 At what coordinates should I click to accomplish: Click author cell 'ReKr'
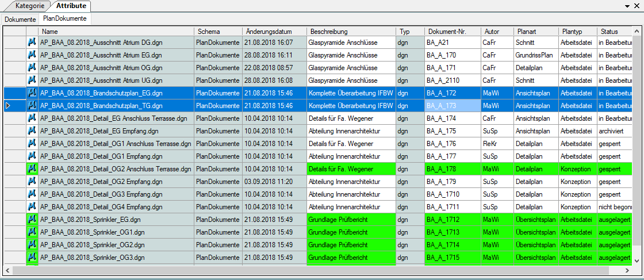coord(497,144)
